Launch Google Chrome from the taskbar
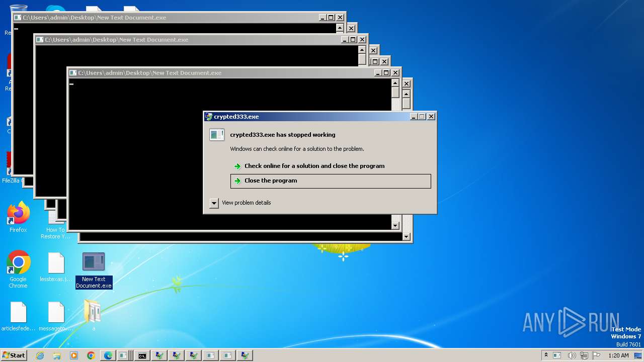The image size is (644, 362). pyautogui.click(x=91, y=355)
